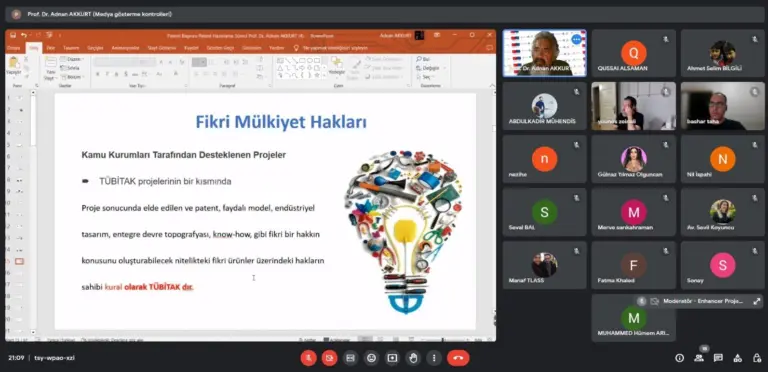
Task: Open the Dosya tab in PowerPoint
Action: click(x=14, y=48)
